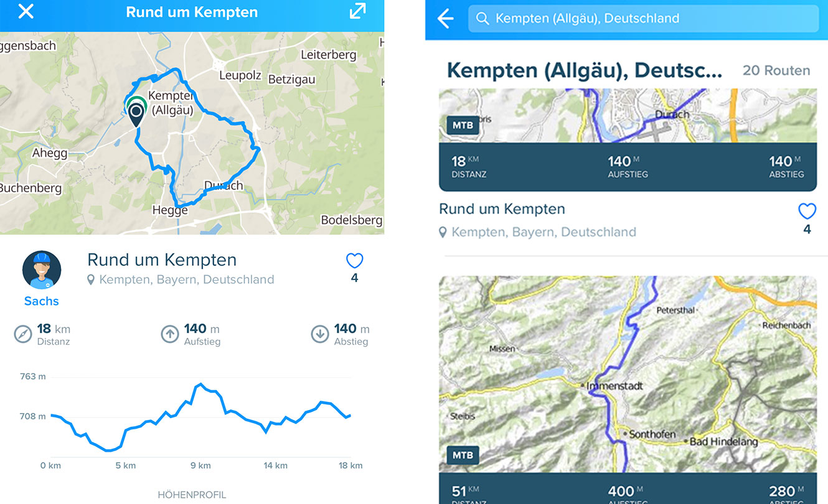Select MTB tag on first route card
The width and height of the screenshot is (828, 504).
pos(463,125)
